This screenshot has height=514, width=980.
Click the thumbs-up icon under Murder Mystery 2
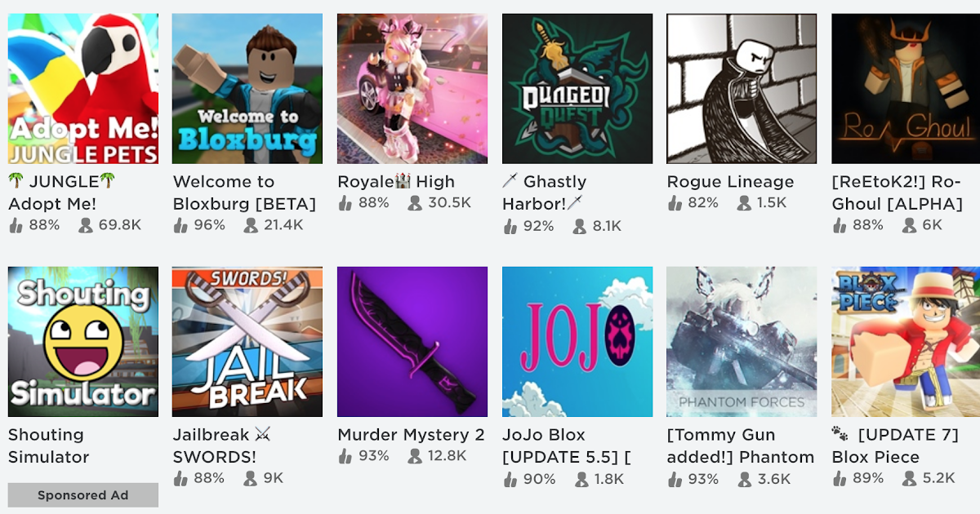[345, 456]
